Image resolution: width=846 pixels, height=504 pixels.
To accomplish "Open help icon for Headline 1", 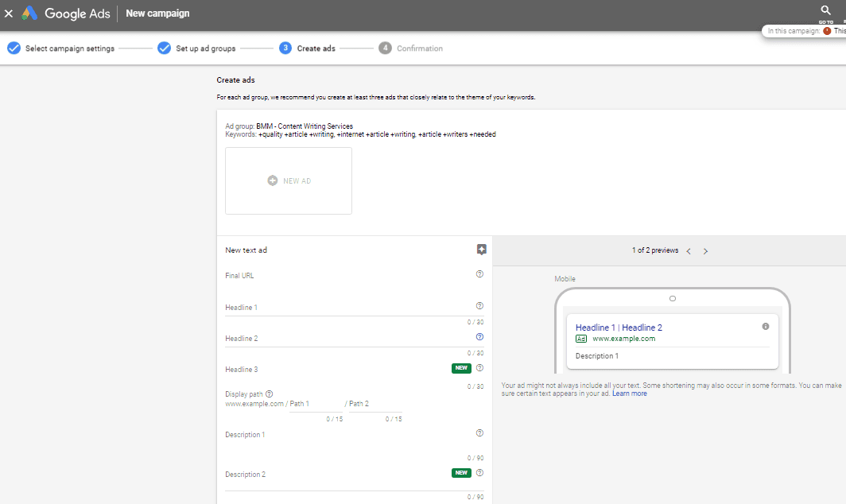I will tap(479, 306).
